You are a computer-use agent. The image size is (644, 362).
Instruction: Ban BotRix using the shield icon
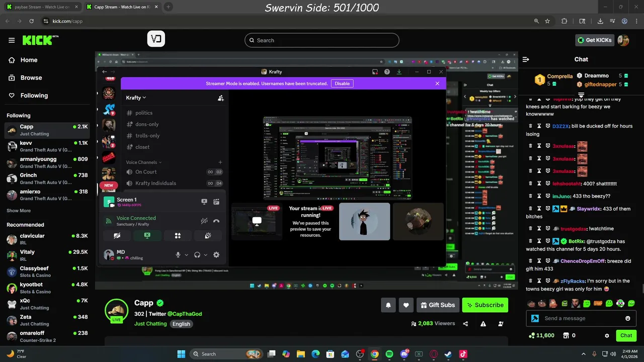[x=547, y=241]
